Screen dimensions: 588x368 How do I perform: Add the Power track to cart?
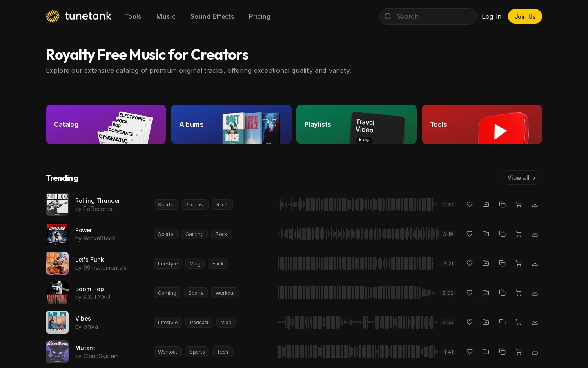click(x=519, y=234)
